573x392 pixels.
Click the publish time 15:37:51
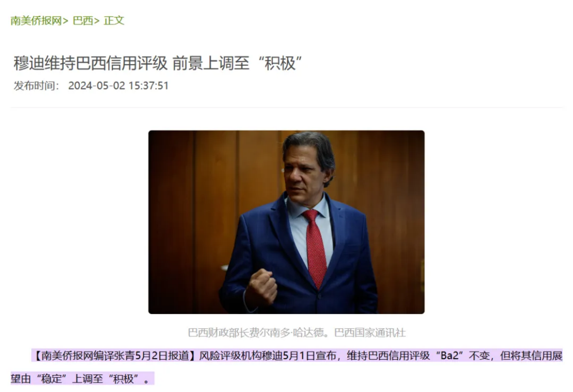coord(149,86)
